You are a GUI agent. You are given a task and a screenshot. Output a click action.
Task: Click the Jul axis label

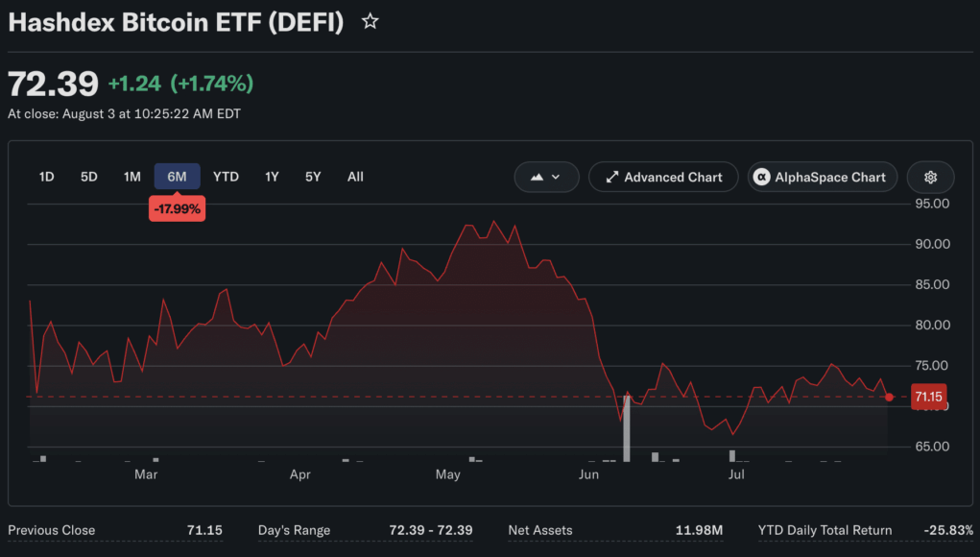(736, 474)
